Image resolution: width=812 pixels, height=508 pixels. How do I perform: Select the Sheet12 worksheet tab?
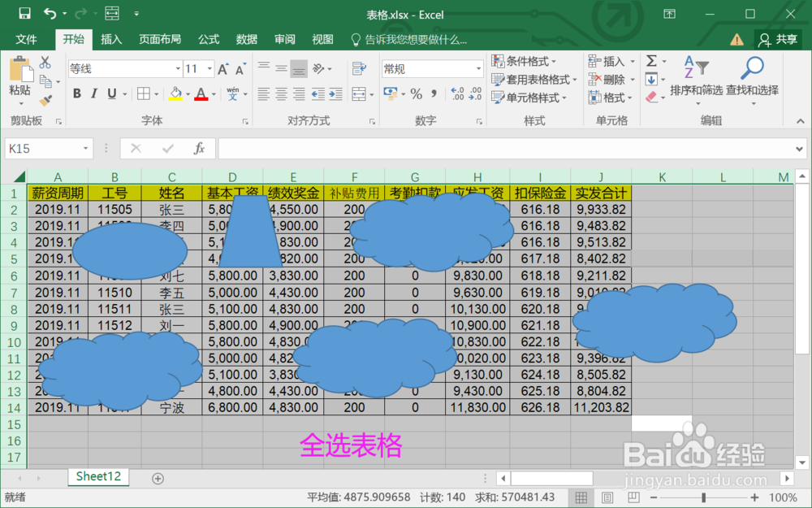[x=98, y=476]
